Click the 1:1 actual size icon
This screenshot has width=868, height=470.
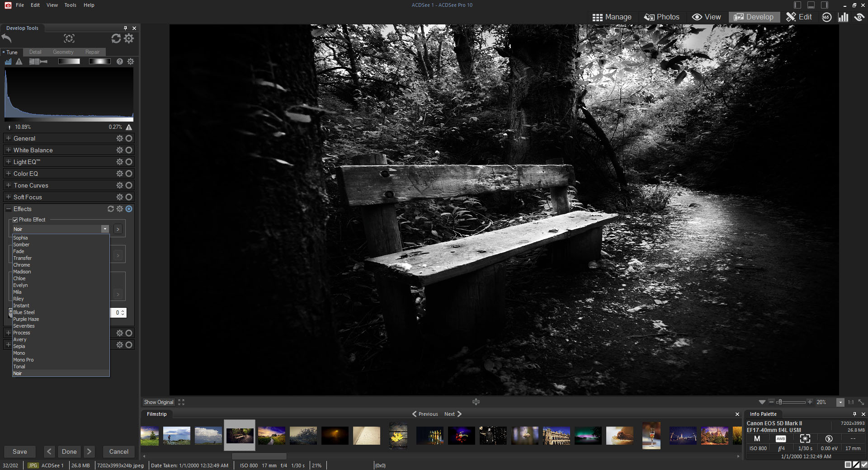point(851,402)
